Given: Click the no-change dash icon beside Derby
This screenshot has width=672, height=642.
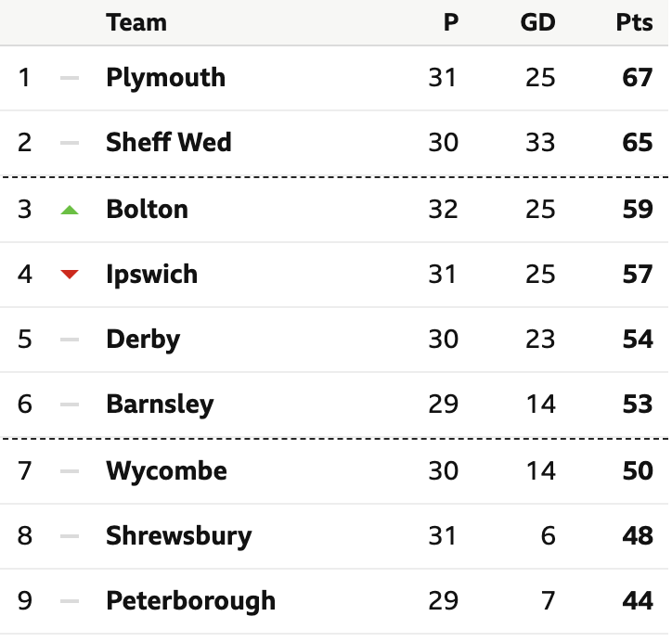Looking at the screenshot, I should coord(70,340).
